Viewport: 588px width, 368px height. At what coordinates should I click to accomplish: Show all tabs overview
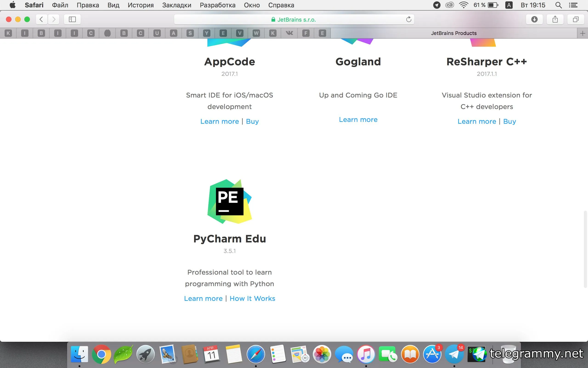[576, 19]
